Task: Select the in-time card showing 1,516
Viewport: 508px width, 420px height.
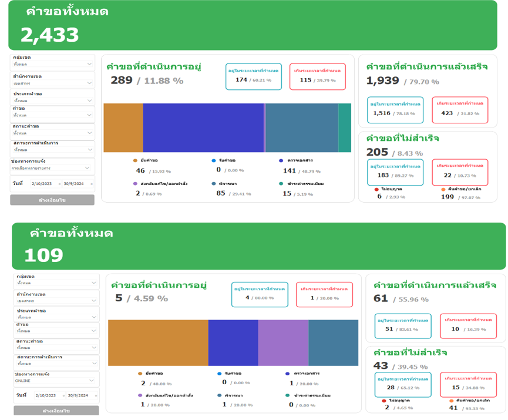Action: 395,110
